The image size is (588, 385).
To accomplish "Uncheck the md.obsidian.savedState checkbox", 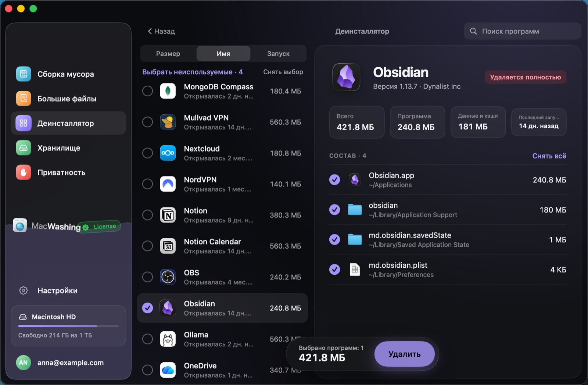I will click(334, 239).
